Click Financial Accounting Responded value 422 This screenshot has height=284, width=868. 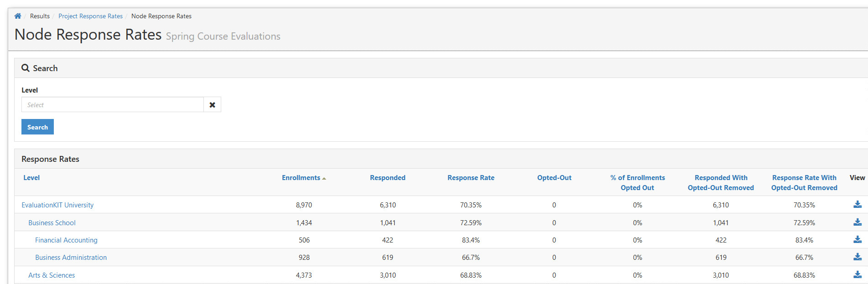[x=388, y=240]
